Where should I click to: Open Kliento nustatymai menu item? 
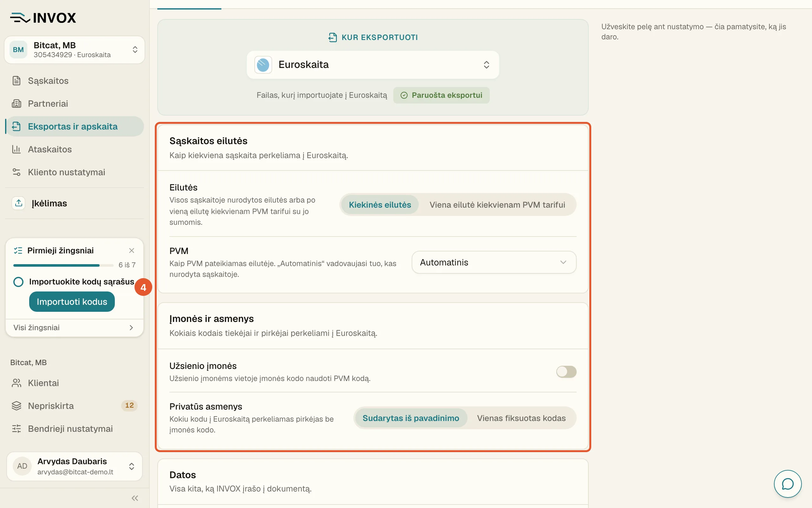click(x=75, y=172)
